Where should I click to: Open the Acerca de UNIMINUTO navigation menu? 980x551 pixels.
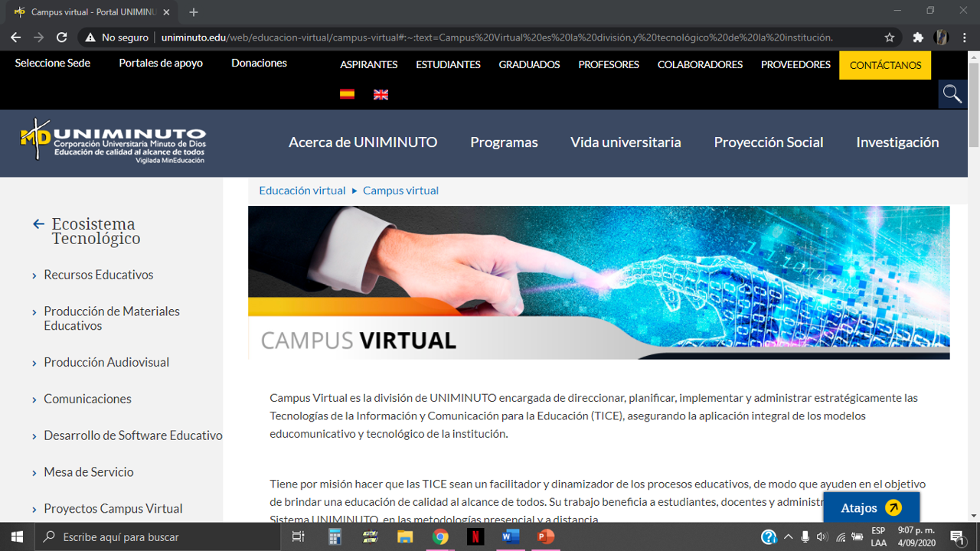363,142
